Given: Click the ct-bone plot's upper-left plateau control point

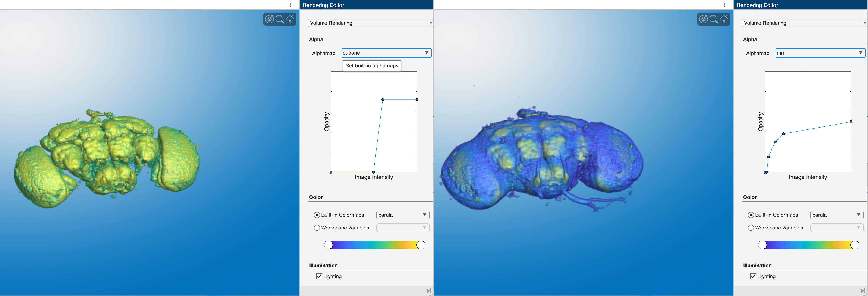Looking at the screenshot, I should pos(383,100).
